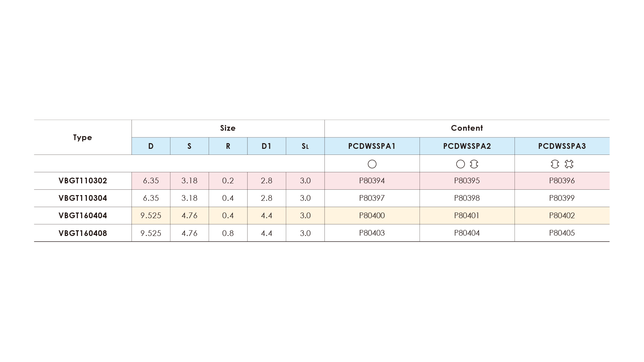Click part number P80405
Image resolution: width=644 pixels, height=362 pixels.
tap(562, 233)
